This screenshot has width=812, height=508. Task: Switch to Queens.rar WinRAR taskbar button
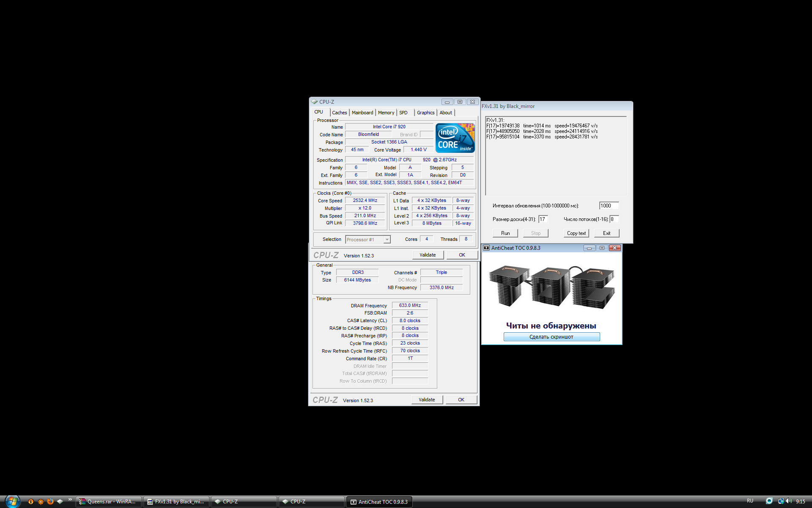[108, 502]
